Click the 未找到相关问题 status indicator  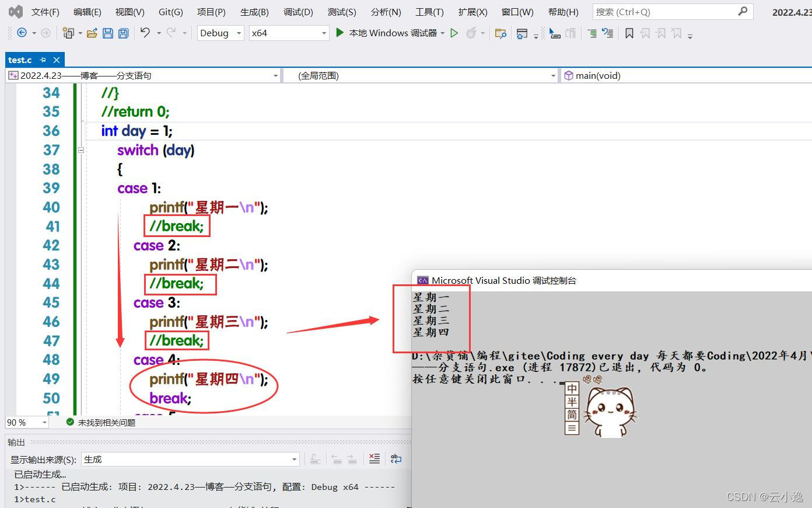pyautogui.click(x=101, y=422)
